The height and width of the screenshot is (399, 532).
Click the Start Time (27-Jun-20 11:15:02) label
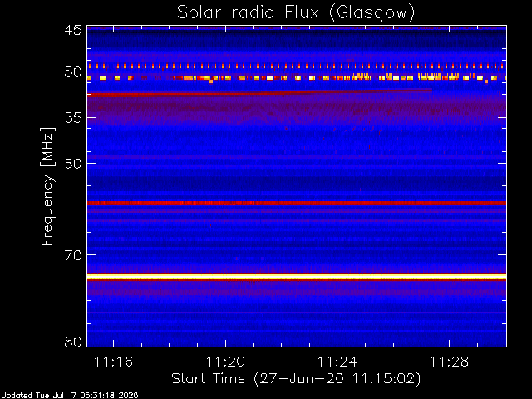296,379
